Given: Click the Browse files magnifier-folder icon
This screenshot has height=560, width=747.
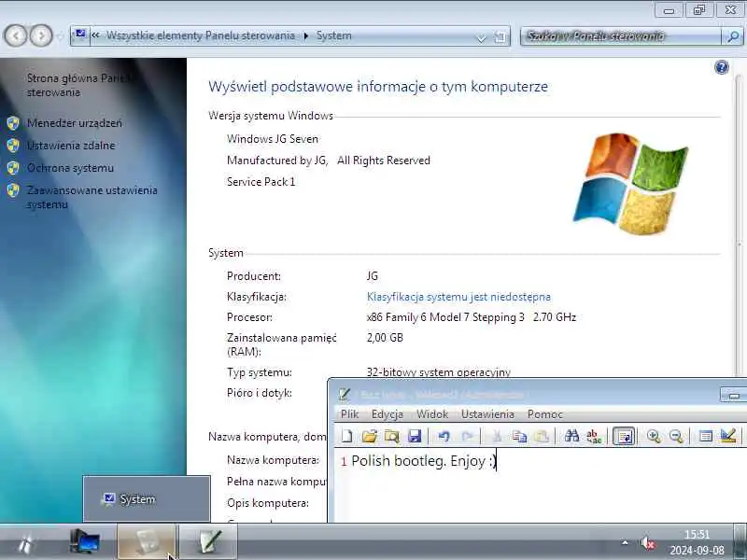Looking at the screenshot, I should click(391, 436).
